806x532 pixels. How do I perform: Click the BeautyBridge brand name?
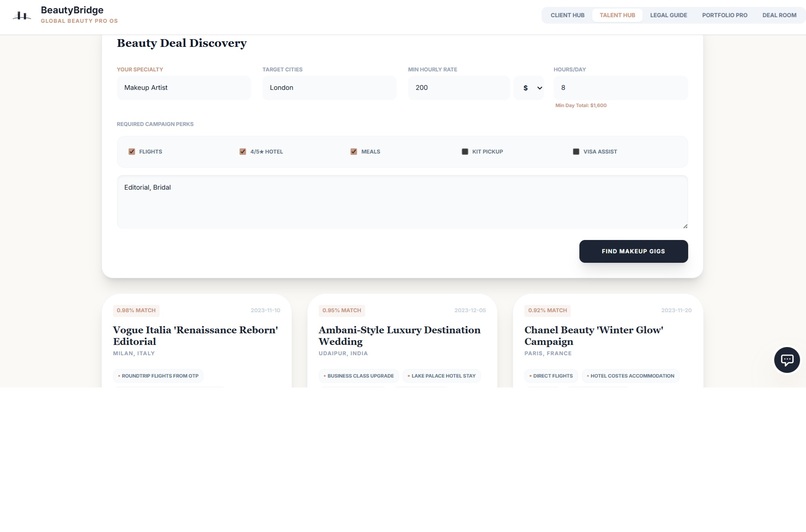72,10
